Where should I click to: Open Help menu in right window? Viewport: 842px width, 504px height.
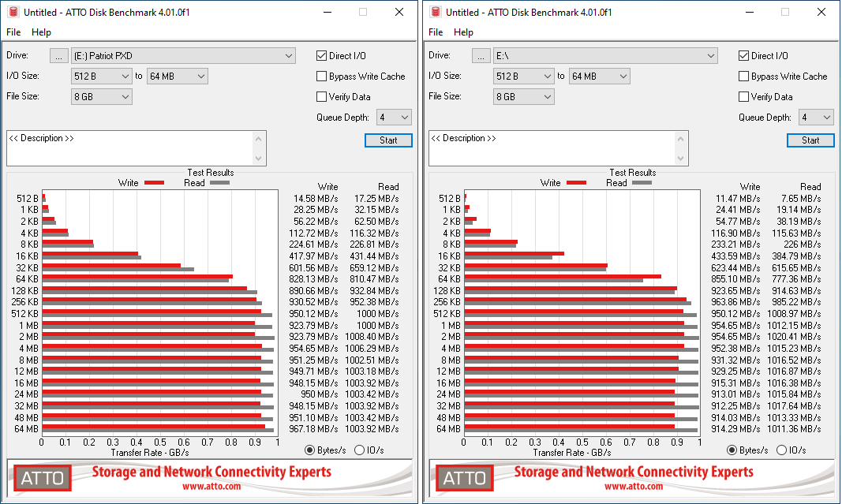pos(463,32)
